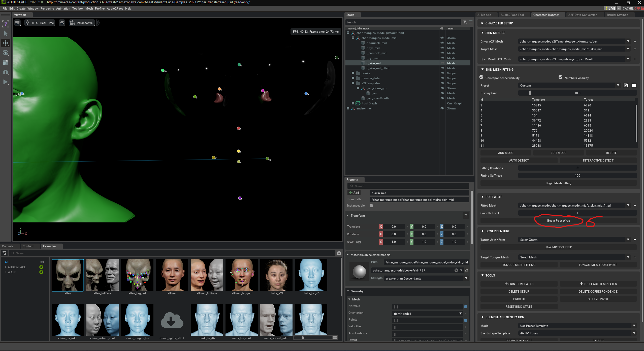Click Examples panel gear settings icon

(339, 253)
